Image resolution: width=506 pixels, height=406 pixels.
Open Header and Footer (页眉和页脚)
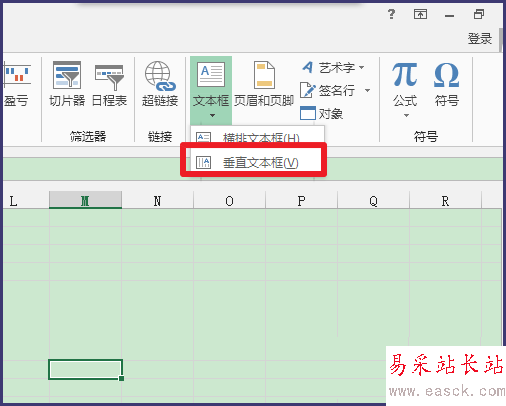264,83
